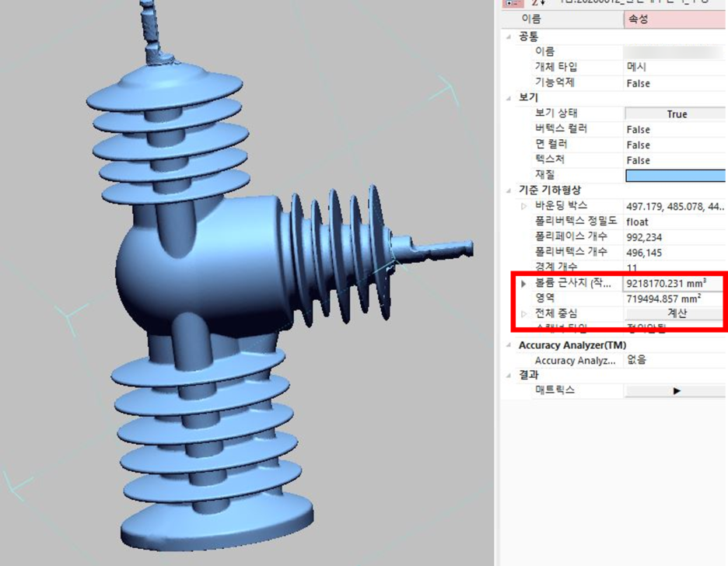The width and height of the screenshot is (728, 566).
Task: Toggle 면 컬러 False value
Action: pos(639,145)
